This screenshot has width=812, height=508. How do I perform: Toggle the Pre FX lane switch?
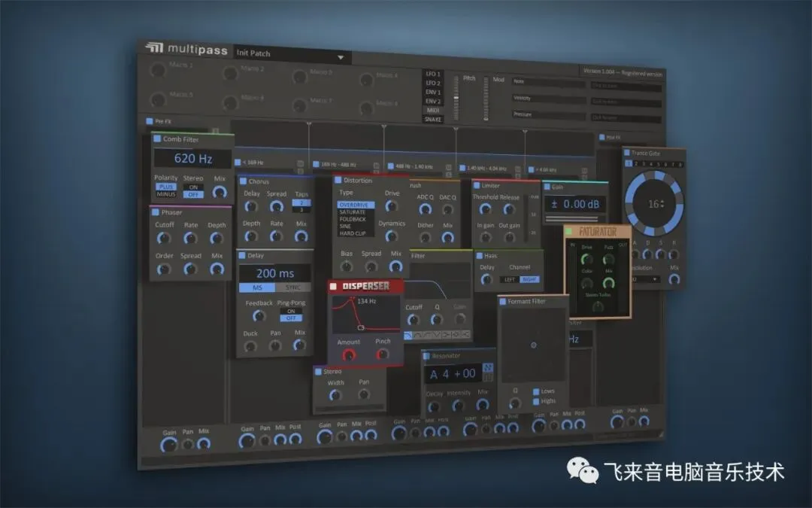[150, 120]
